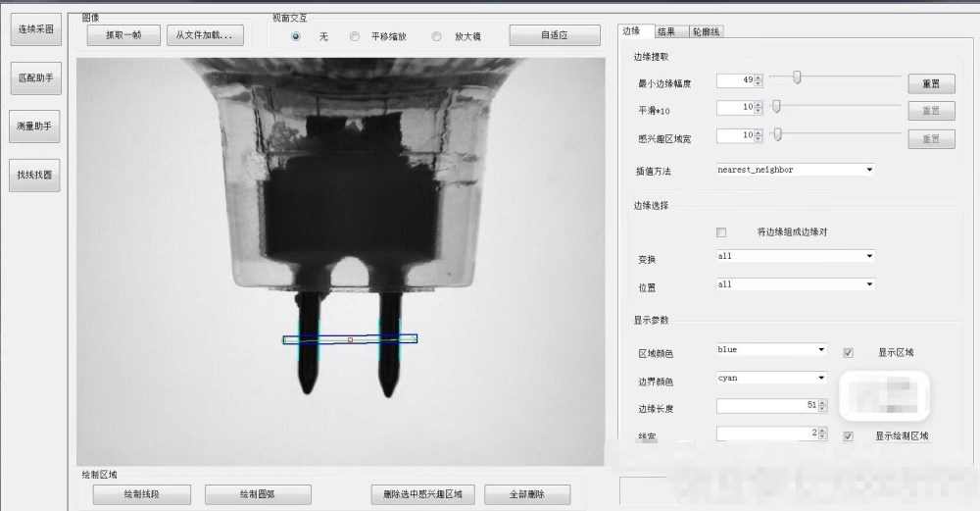Screen dimensions: 980x511
Task: Click the 最小边缘幅度 spinner arrows
Action: 759,80
